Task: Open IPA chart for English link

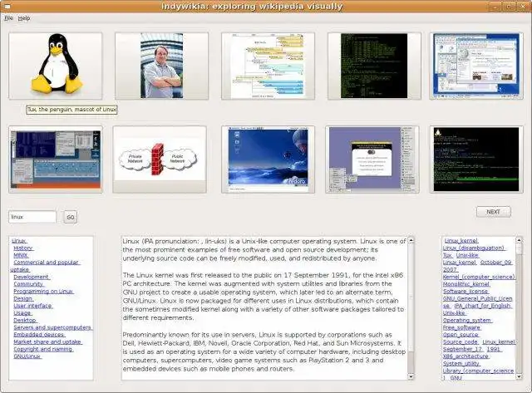Action: [482, 306]
